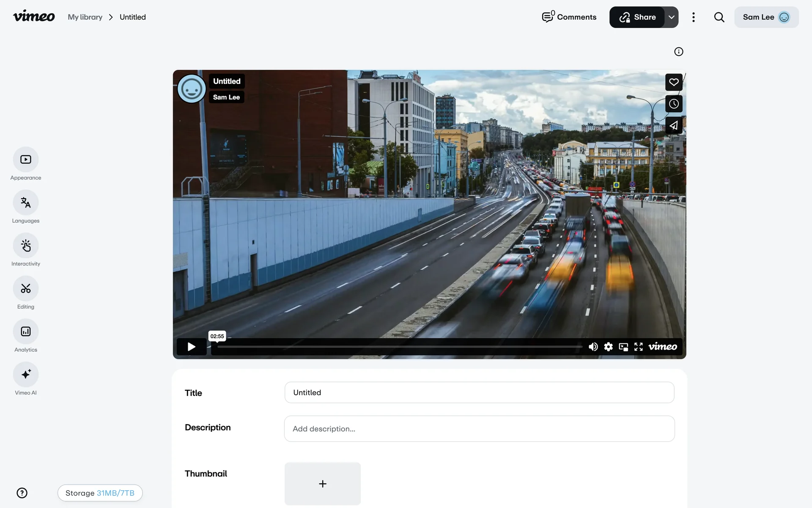Add a thumbnail with plus box
Viewport: 812px width, 508px height.
[322, 483]
